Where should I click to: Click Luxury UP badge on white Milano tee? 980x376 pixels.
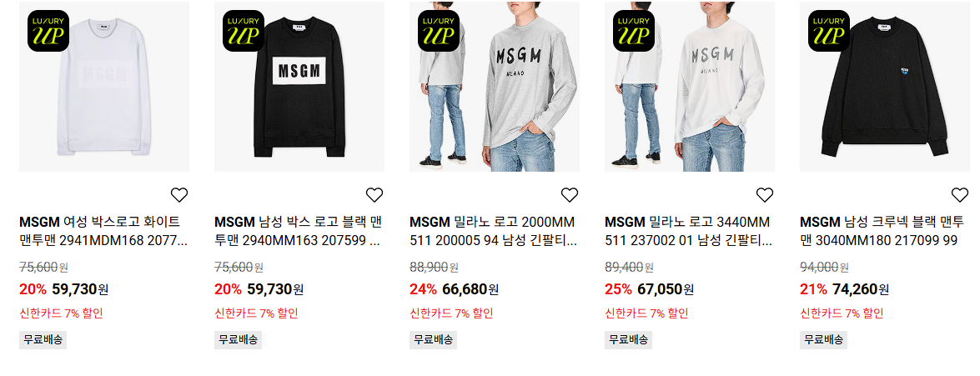[x=633, y=31]
